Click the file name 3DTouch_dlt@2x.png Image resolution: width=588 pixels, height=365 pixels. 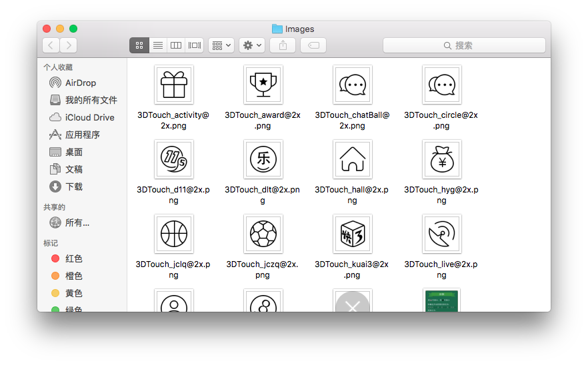click(263, 195)
